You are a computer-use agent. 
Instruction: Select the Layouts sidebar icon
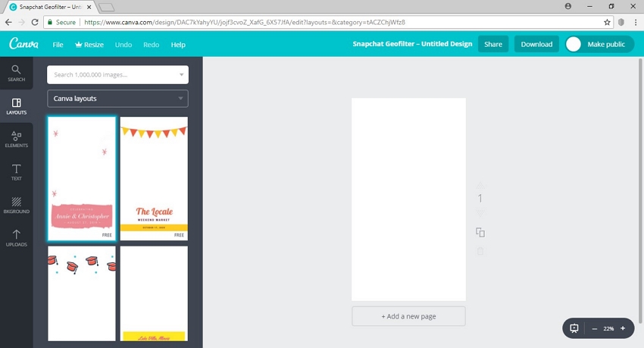[16, 106]
